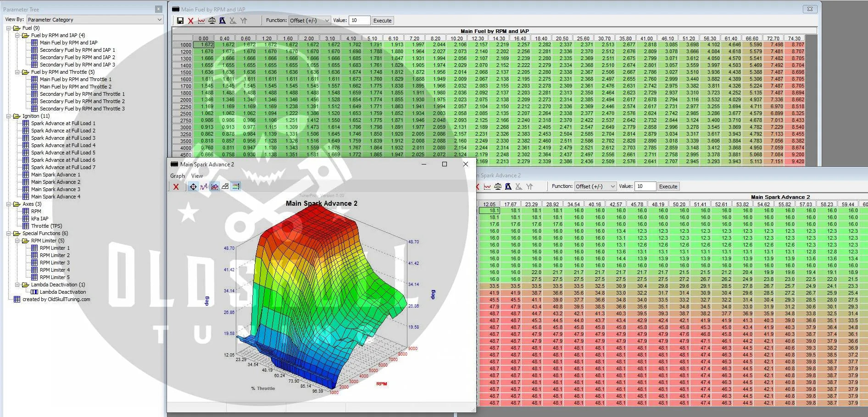Viewport: 868px width, 417px height.
Task: Click the Value input field in Main Fuel toolbar
Action: coord(359,21)
